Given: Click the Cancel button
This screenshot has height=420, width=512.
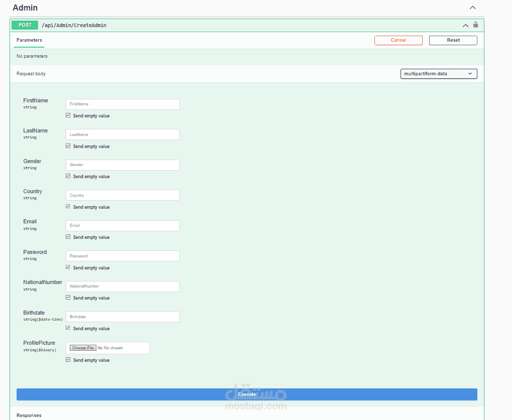Looking at the screenshot, I should click(x=399, y=40).
